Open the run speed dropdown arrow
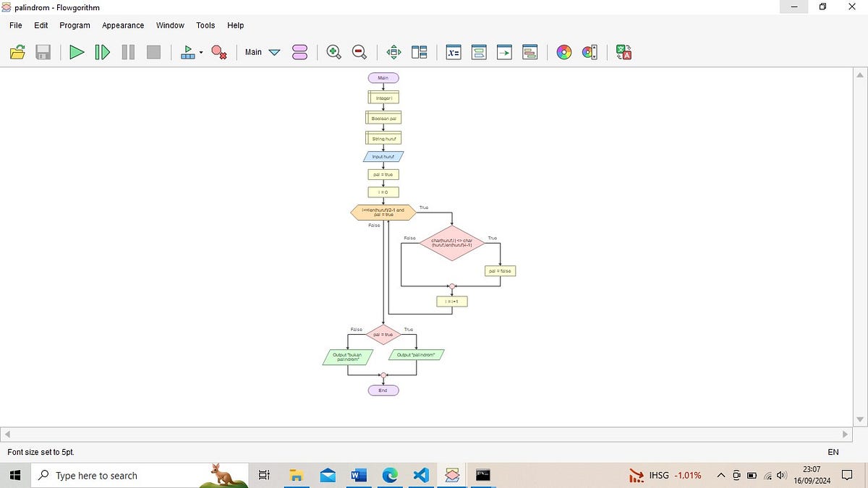The image size is (868, 488). click(x=200, y=53)
